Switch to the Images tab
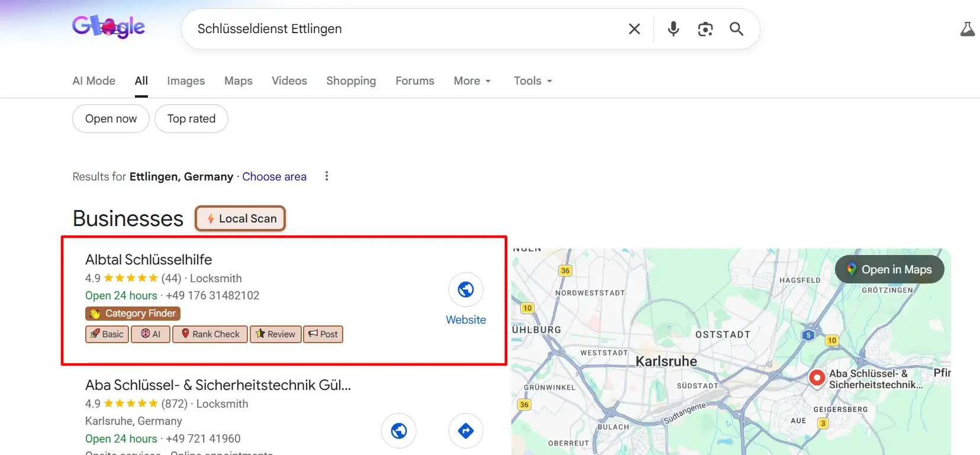 [x=186, y=81]
